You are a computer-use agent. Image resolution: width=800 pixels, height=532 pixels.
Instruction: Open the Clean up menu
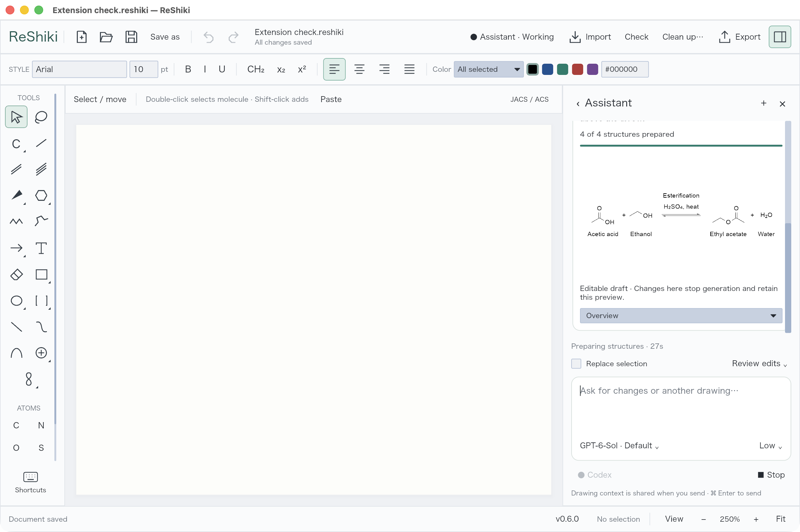682,37
